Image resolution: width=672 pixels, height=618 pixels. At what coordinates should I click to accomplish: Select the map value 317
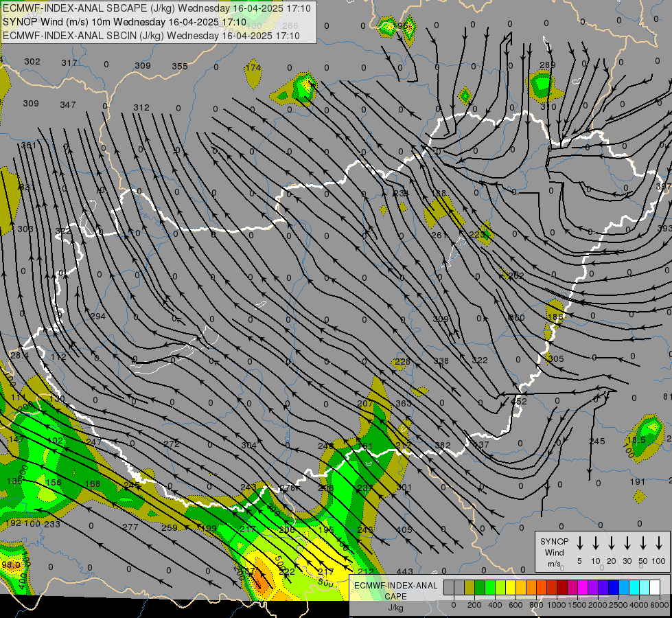pos(69,62)
